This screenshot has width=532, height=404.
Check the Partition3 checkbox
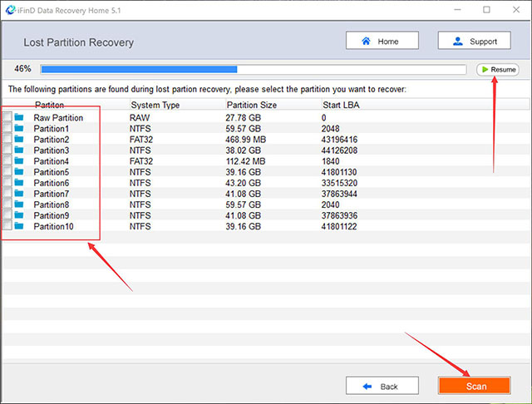(x=7, y=150)
